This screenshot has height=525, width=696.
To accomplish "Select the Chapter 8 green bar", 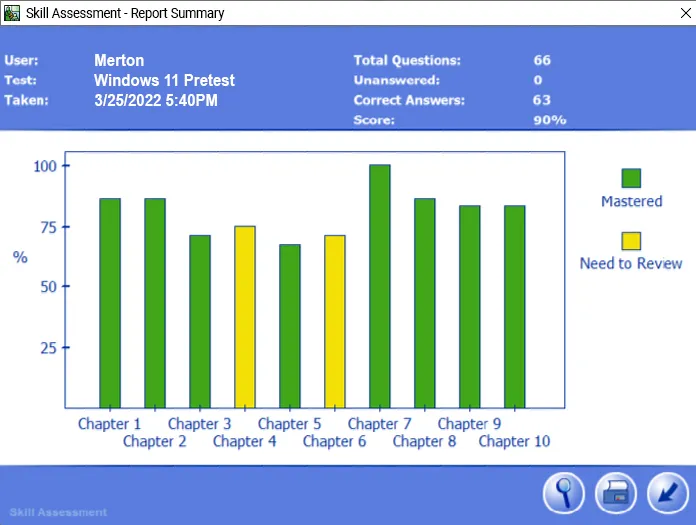I will click(425, 303).
